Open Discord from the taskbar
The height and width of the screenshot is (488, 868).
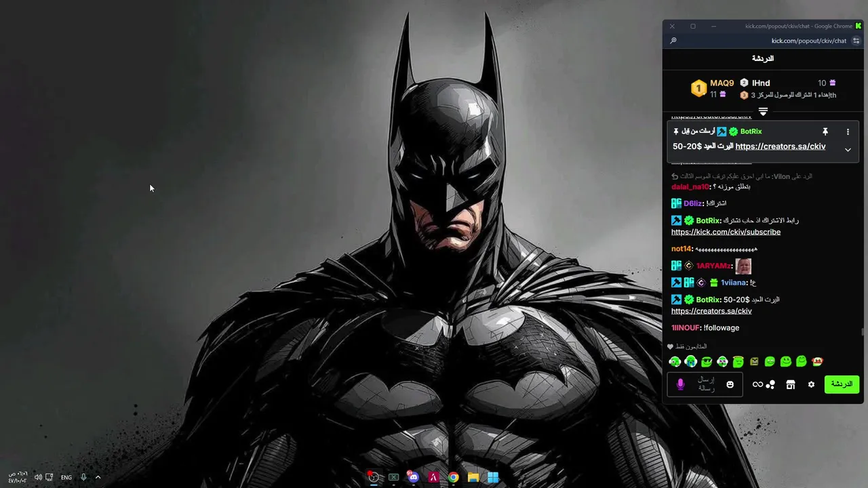point(413,477)
